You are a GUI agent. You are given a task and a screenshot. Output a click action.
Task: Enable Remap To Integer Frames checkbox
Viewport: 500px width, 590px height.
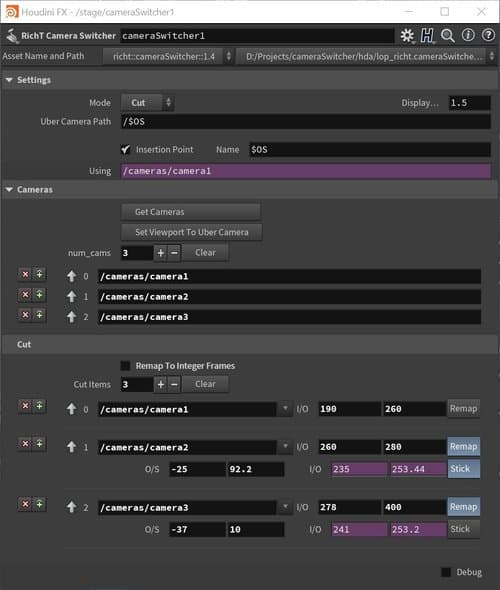tap(125, 366)
